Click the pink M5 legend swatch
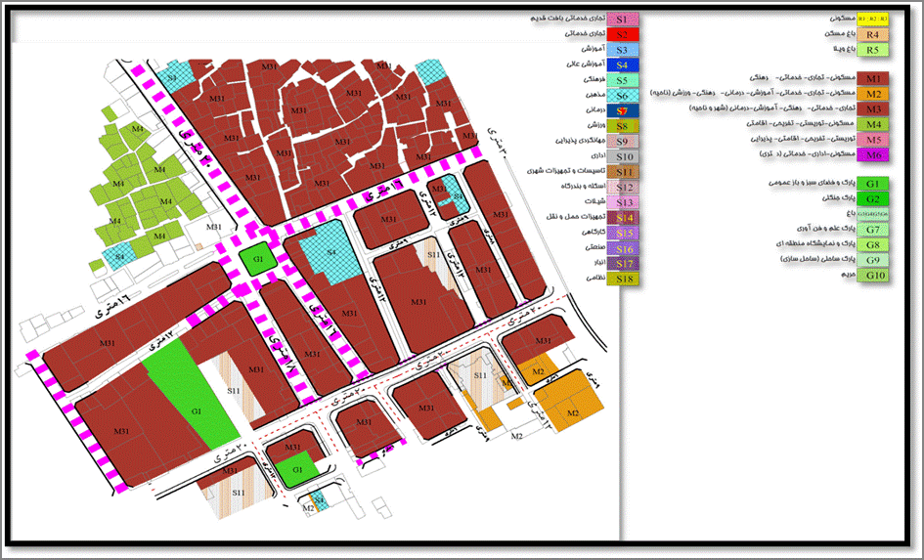This screenshot has height=560, width=924. 872,140
